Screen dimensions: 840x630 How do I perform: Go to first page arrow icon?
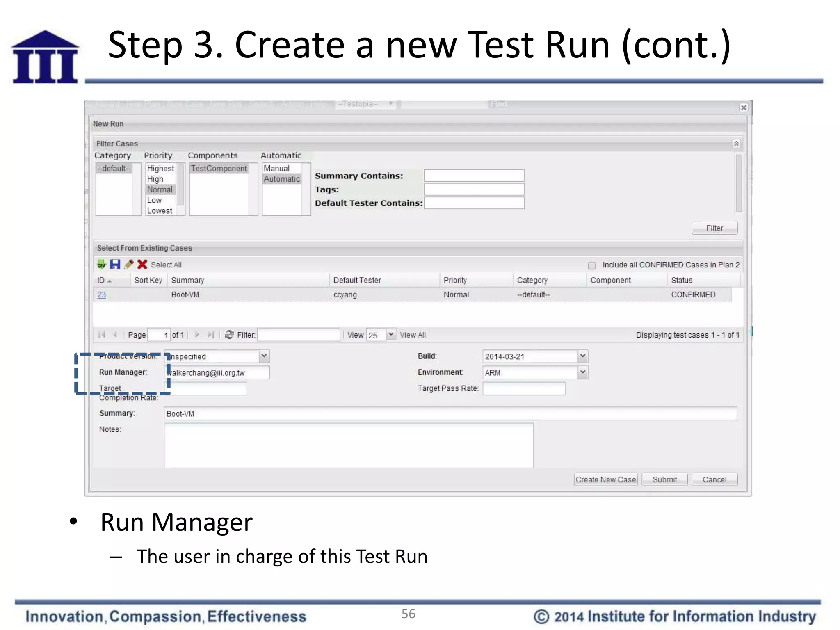102,335
